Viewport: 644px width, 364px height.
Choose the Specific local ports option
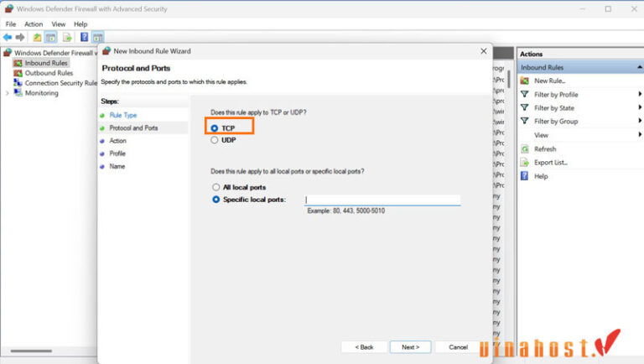pyautogui.click(x=216, y=200)
